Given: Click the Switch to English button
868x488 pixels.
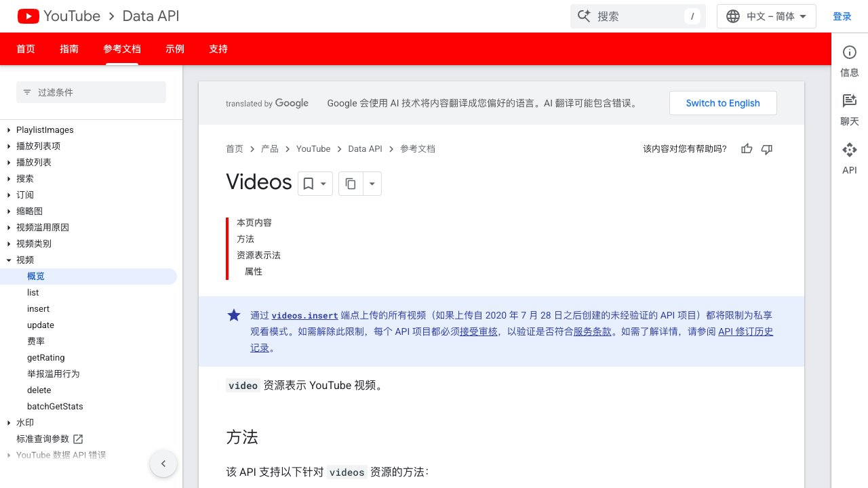Looking at the screenshot, I should coord(723,103).
